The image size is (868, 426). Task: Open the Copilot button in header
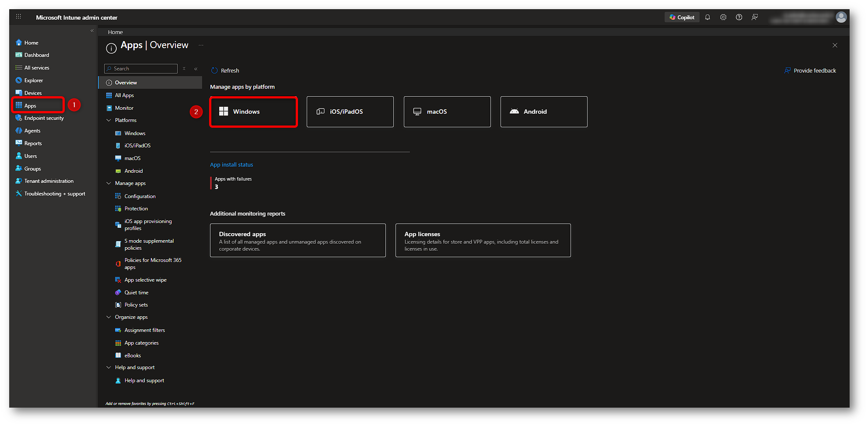[682, 17]
